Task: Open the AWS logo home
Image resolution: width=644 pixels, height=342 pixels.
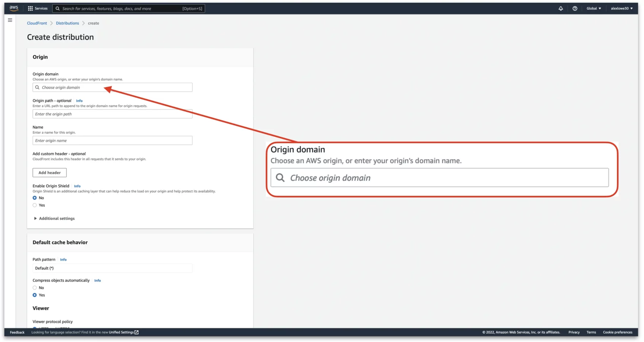Action: [14, 8]
